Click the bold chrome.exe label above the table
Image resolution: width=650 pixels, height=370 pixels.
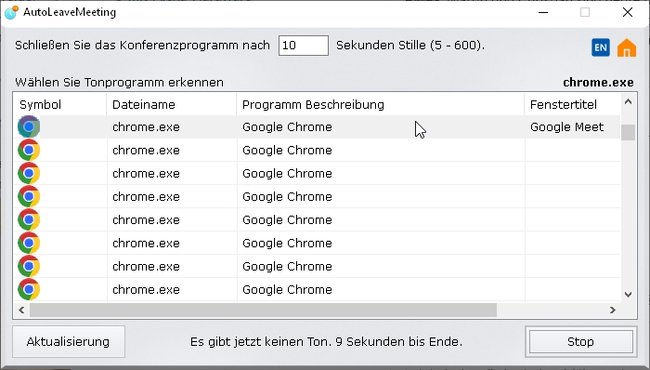tap(598, 82)
